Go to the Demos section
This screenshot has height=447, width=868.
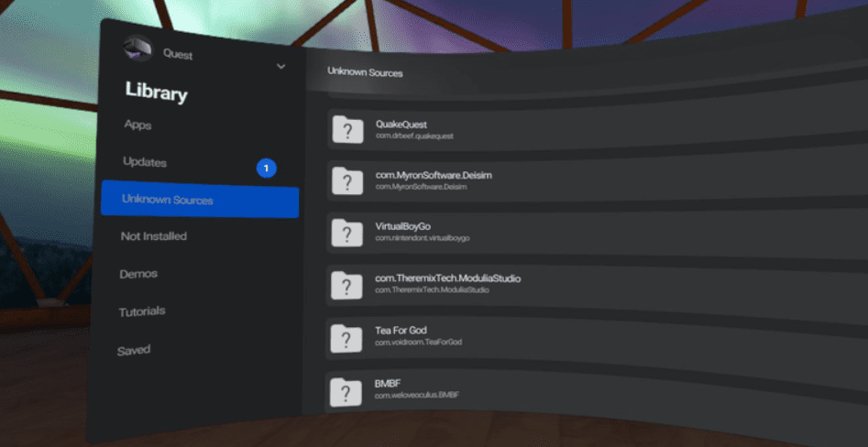coord(138,274)
